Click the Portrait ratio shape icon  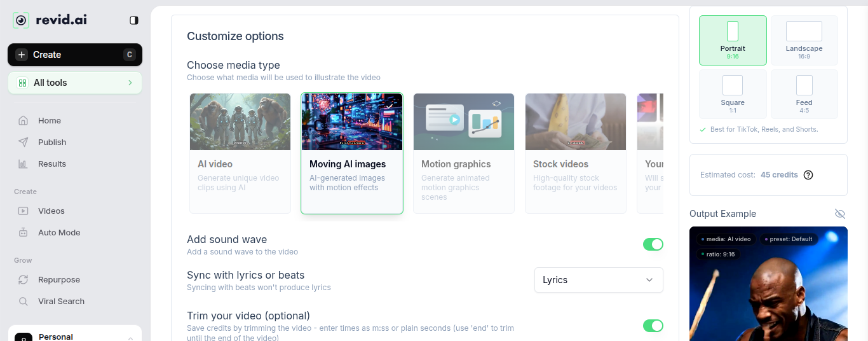pyautogui.click(x=733, y=31)
